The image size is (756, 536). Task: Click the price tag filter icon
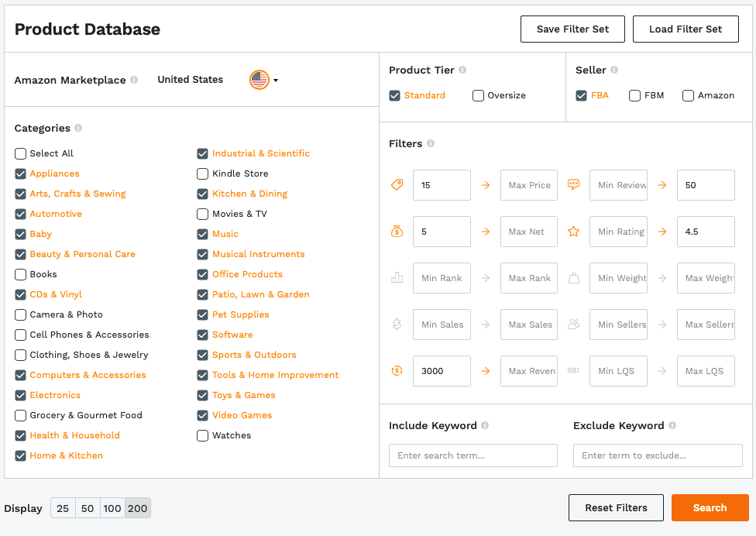397,184
